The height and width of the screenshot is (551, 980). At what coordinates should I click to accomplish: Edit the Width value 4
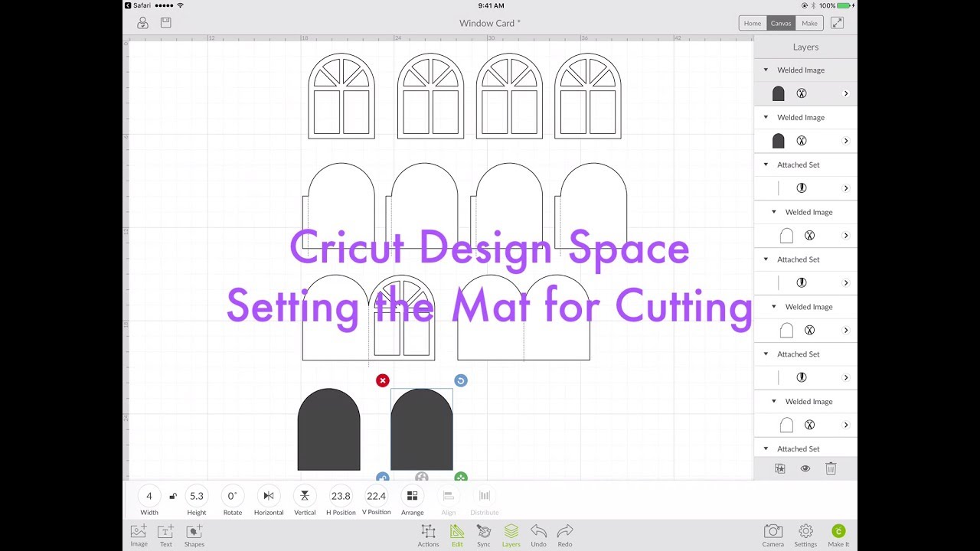point(149,496)
